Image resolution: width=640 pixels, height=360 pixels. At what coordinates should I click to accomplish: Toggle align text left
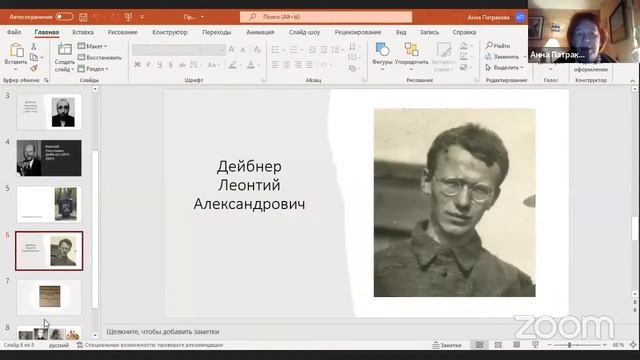pos(276,64)
